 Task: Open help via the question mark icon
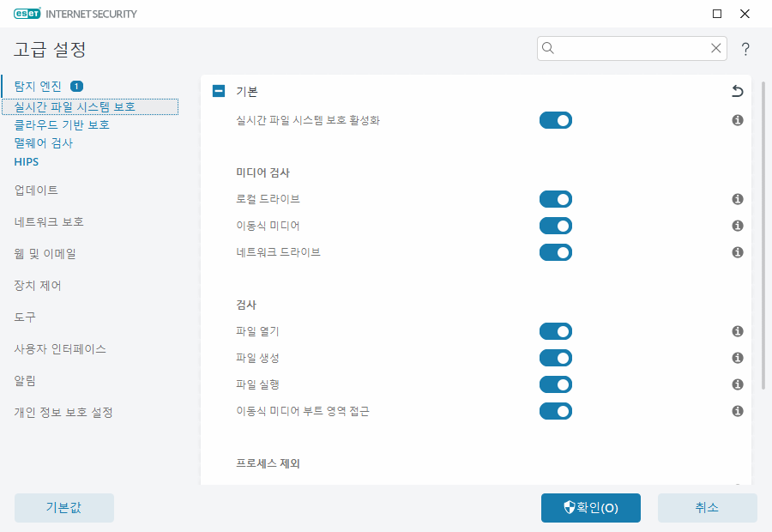(x=745, y=49)
